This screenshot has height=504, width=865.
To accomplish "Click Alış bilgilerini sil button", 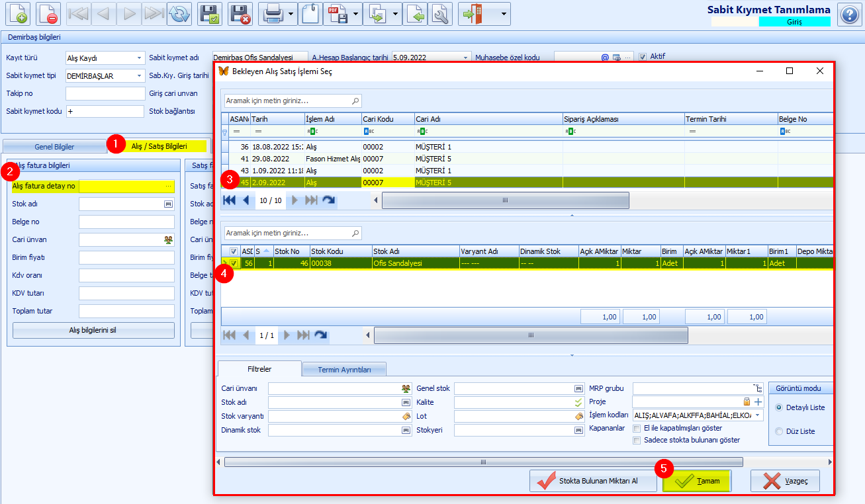I will (93, 331).
